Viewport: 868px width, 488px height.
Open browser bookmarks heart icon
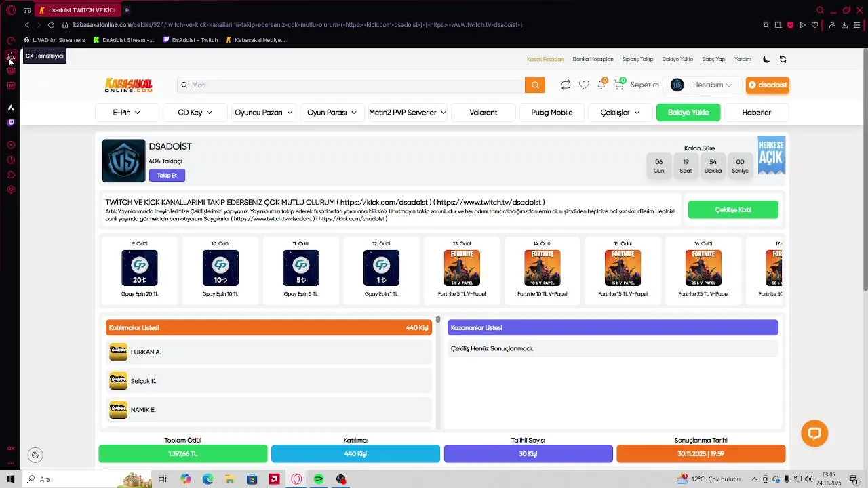[815, 25]
